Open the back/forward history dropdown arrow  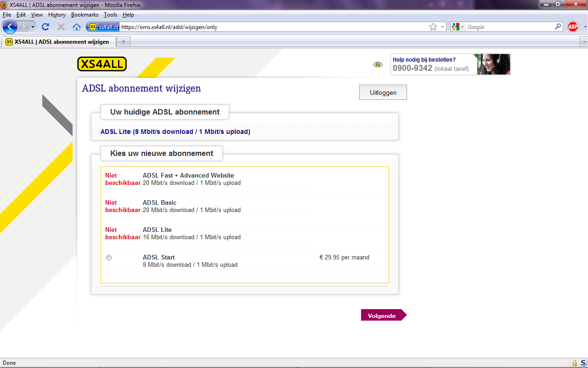coord(33,27)
